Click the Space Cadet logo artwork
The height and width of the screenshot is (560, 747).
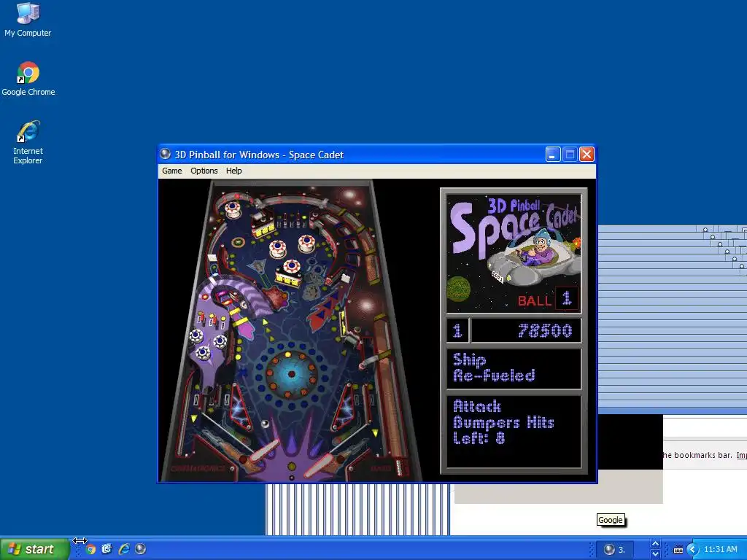coord(514,252)
